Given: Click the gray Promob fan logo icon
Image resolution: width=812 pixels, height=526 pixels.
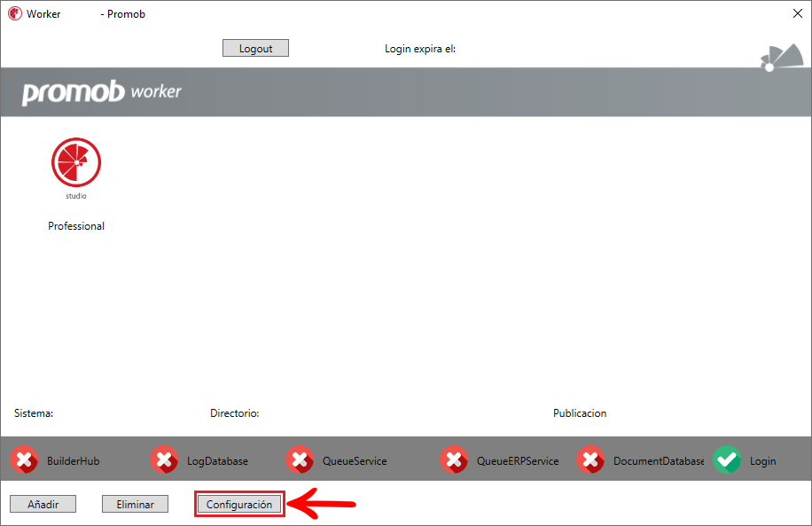Looking at the screenshot, I should [782, 57].
